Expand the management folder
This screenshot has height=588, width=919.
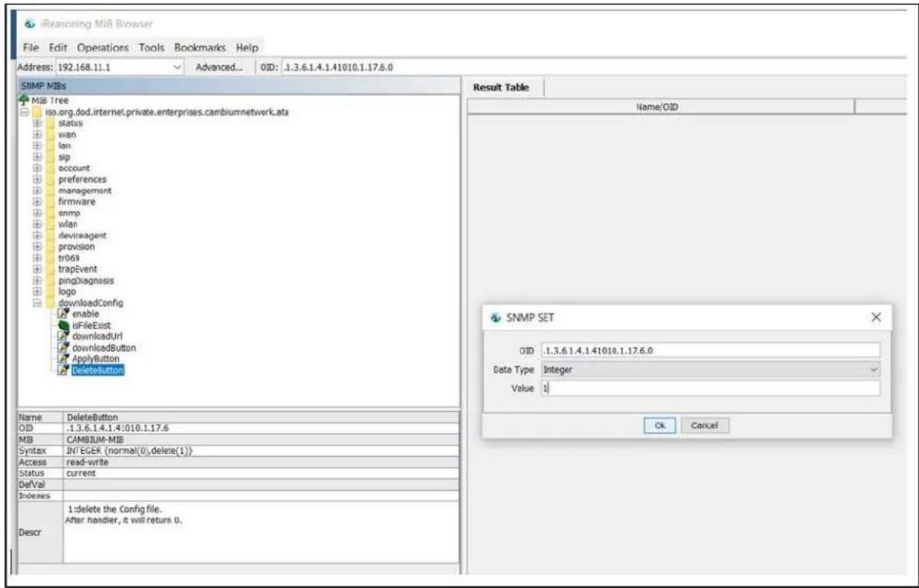tap(38, 190)
